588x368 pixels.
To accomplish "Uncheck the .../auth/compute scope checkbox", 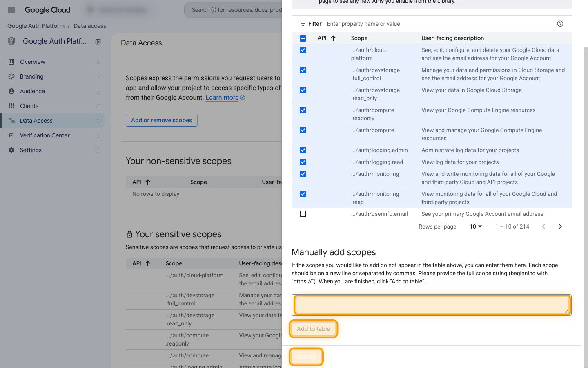I will click(303, 130).
